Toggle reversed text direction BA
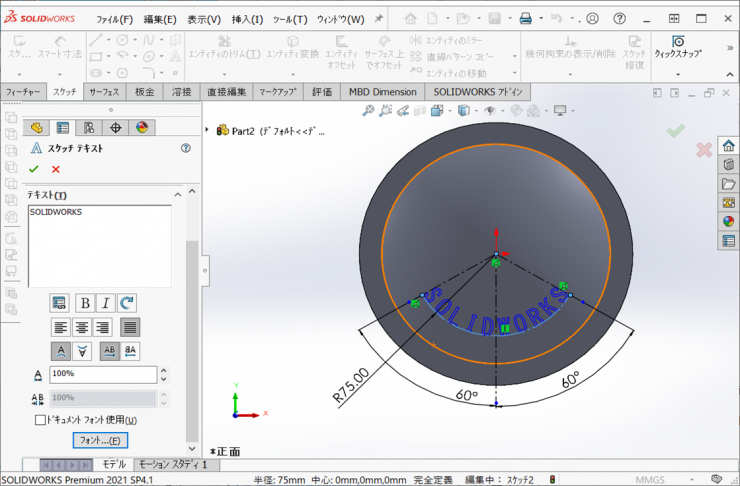This screenshot has height=486, width=740. tap(130, 351)
